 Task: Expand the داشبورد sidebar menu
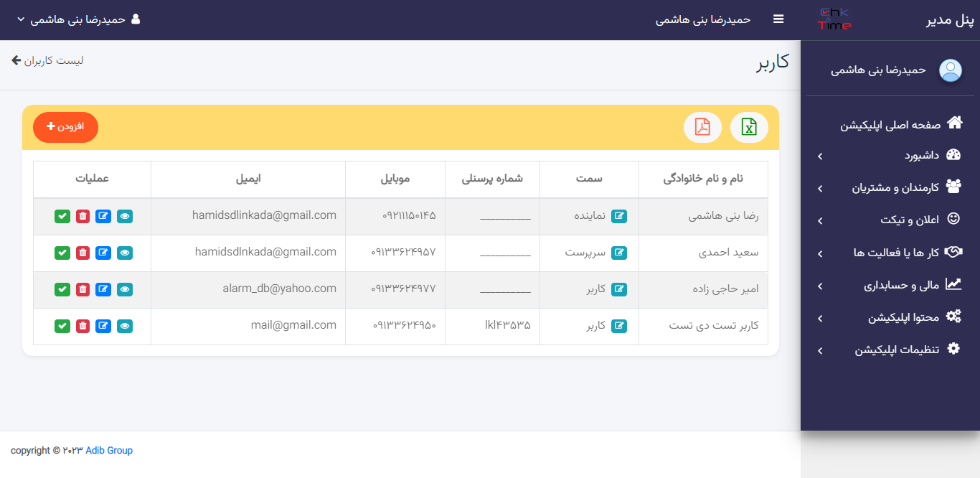[x=890, y=156]
